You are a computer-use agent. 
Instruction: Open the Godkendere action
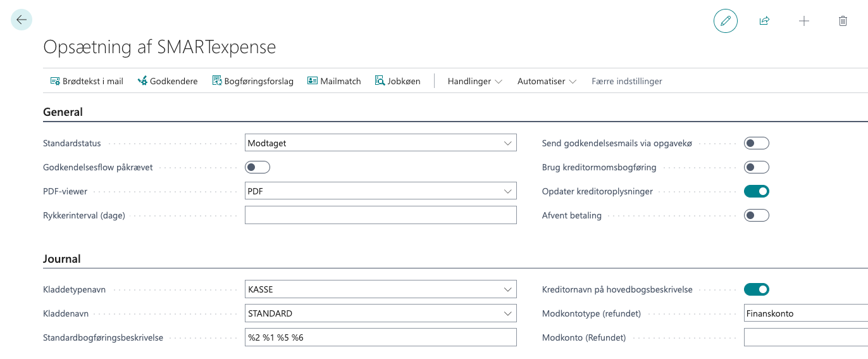point(168,81)
